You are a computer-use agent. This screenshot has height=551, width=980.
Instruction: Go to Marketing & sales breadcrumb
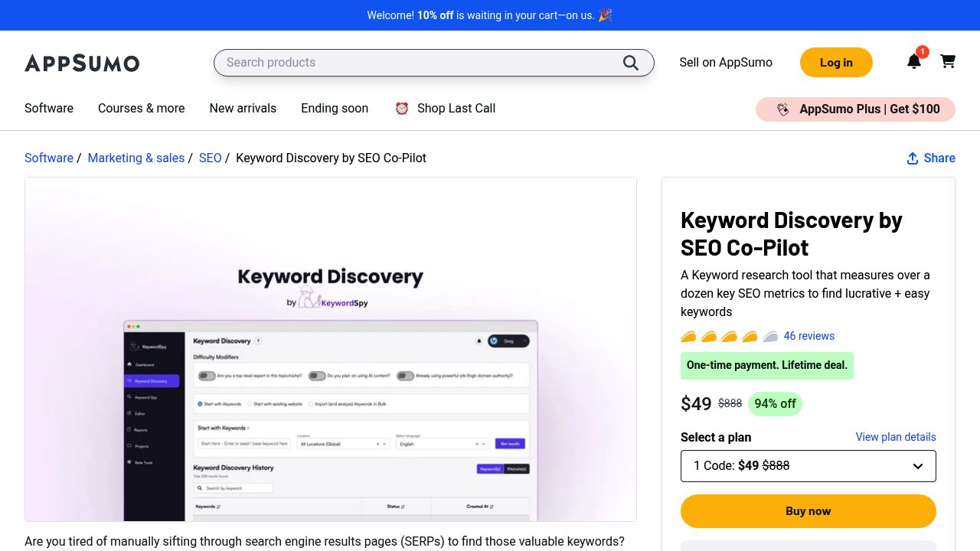tap(136, 158)
